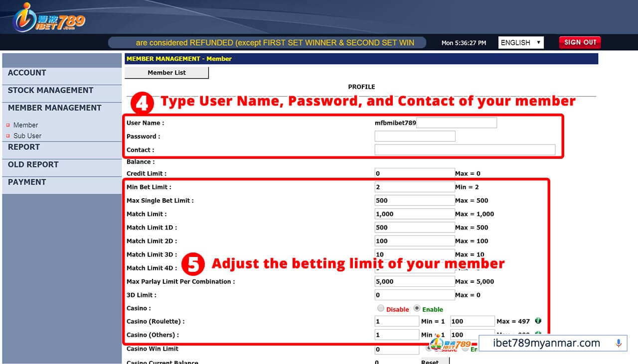
Task: Switch to the Member List tab
Action: click(166, 72)
